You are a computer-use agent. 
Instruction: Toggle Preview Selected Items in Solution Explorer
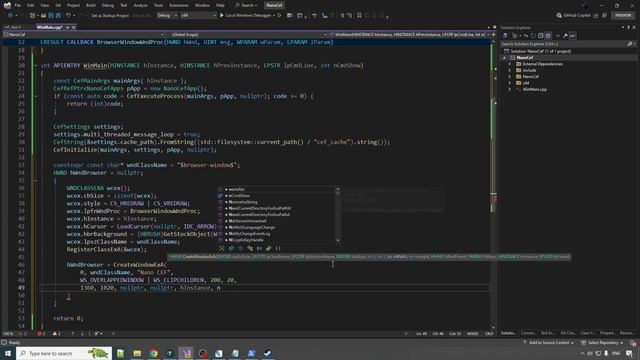tap(573, 36)
